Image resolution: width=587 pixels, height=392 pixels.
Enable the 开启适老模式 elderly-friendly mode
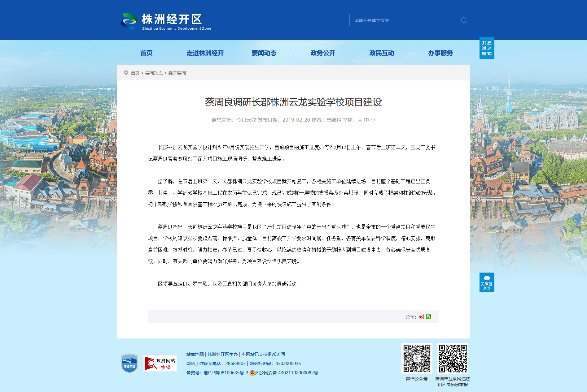click(x=487, y=48)
